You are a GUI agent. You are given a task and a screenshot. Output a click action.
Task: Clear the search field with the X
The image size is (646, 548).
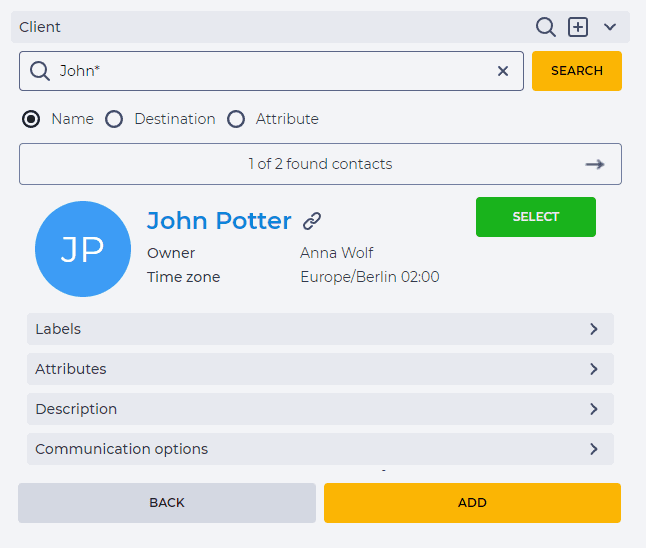[503, 71]
